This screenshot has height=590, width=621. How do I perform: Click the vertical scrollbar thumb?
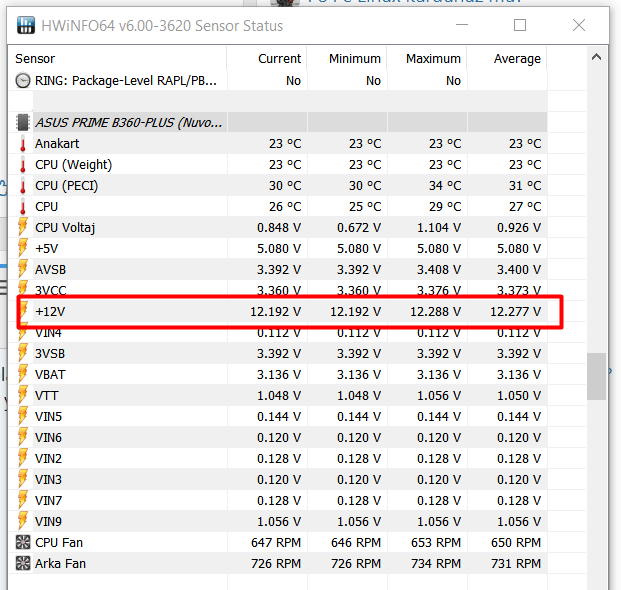(596, 376)
